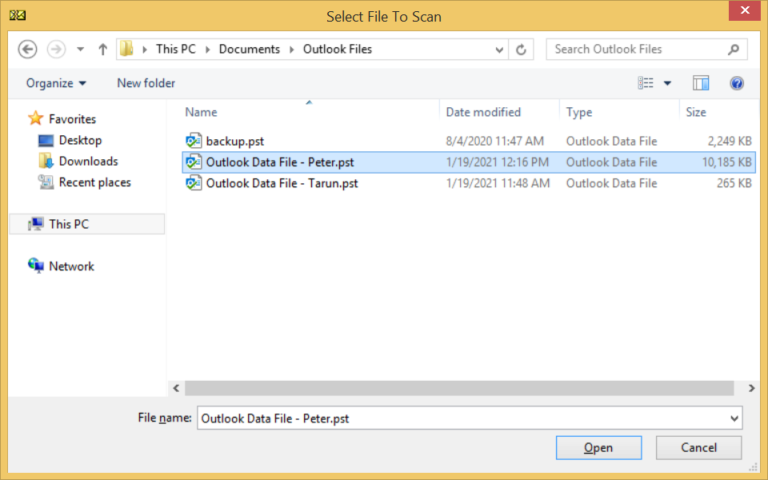Screen dimensions: 768x480
Task: Open the help icon
Action: (736, 83)
